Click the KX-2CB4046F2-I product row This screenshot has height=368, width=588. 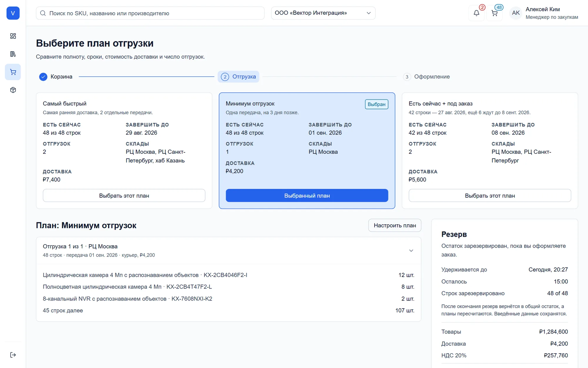point(228,275)
